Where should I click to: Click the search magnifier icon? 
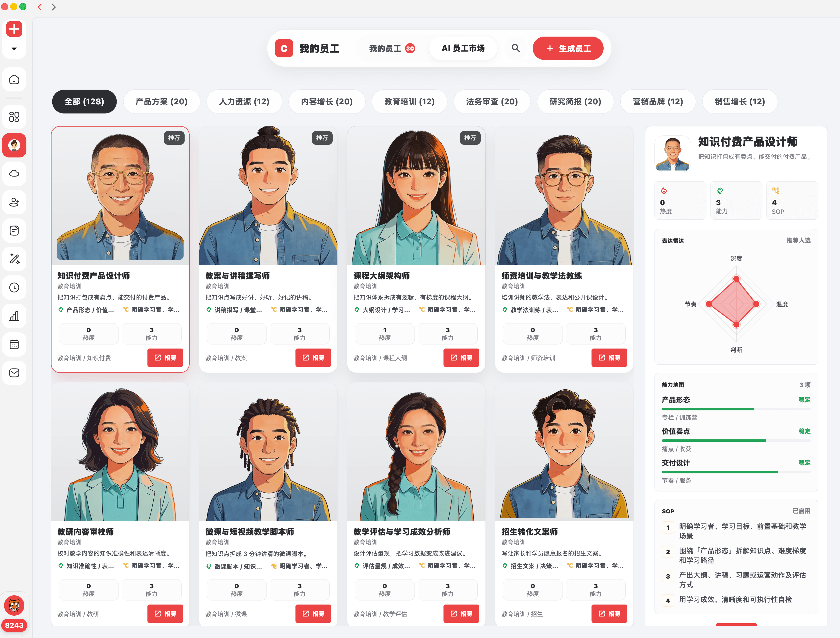point(515,48)
